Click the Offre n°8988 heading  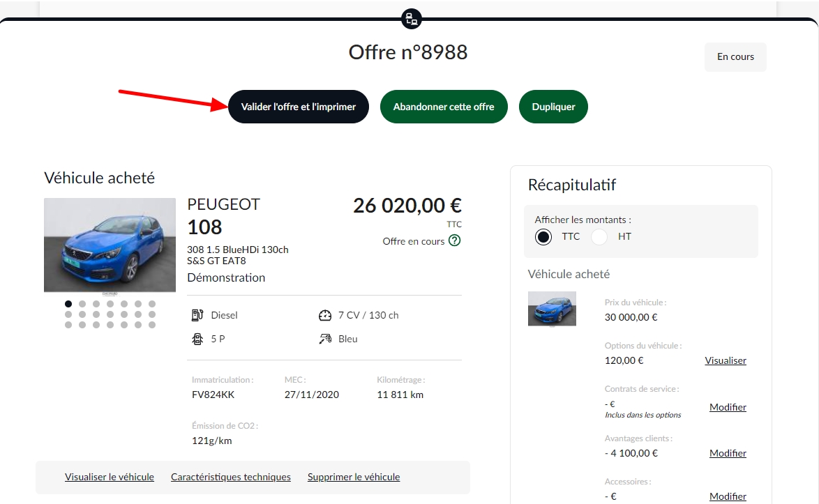[408, 52]
